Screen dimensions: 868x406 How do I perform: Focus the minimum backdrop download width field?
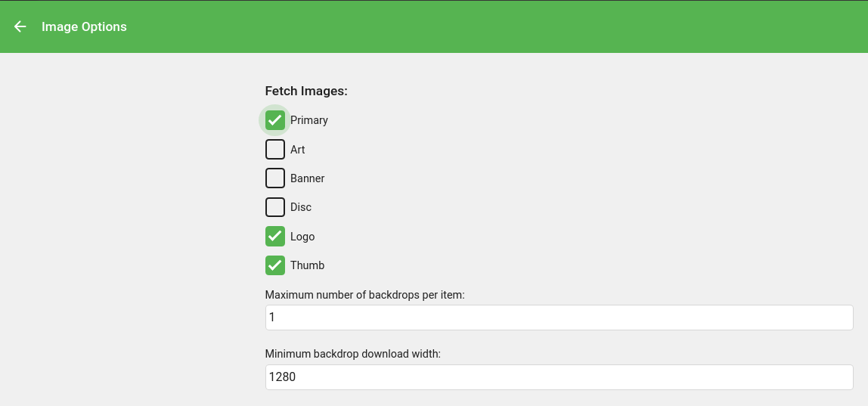(559, 377)
